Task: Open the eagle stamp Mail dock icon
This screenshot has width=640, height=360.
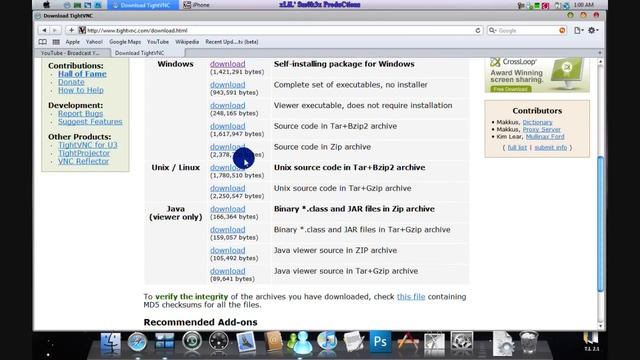Action: coord(246,342)
